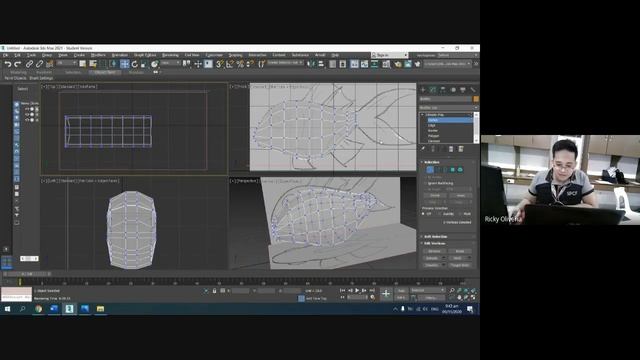Click the Render teapot icon
The image size is (640, 360).
click(417, 64)
